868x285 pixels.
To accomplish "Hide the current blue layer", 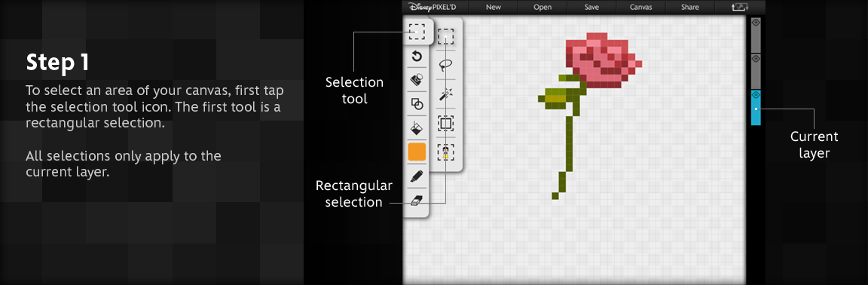I will [756, 95].
